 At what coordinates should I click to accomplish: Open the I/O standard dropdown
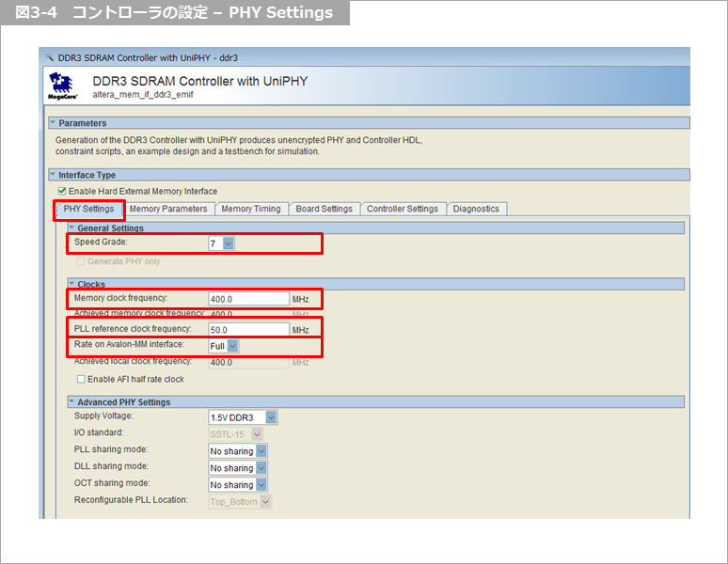point(236,434)
